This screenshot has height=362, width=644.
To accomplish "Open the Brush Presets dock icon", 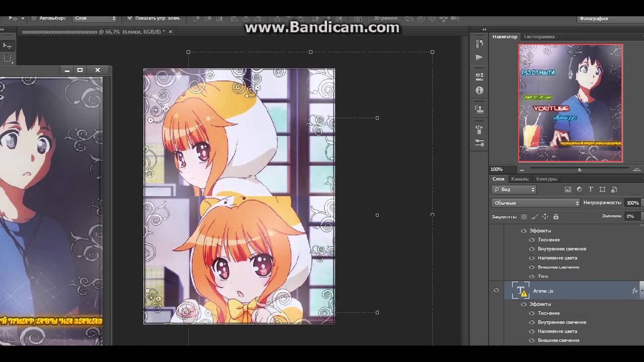I will (479, 143).
